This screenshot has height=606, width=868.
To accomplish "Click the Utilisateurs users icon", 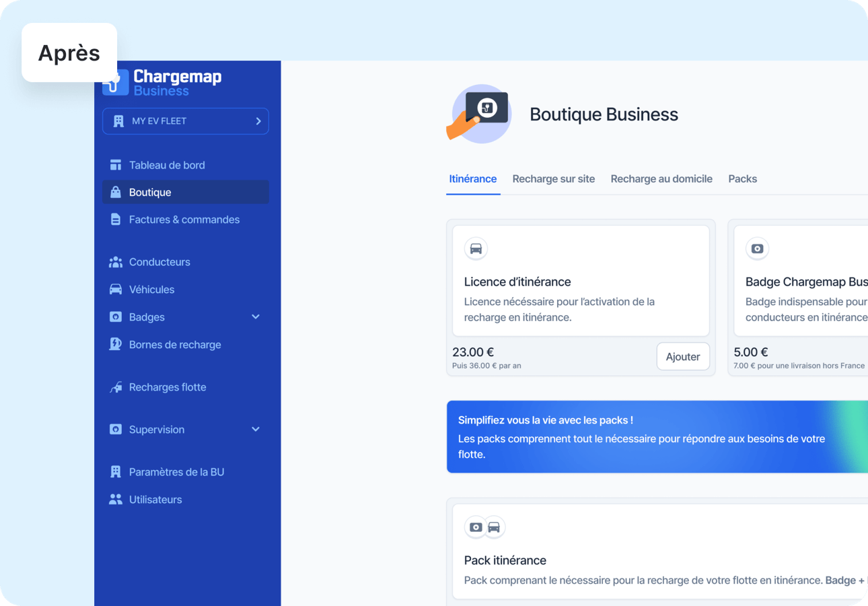I will pos(116,500).
